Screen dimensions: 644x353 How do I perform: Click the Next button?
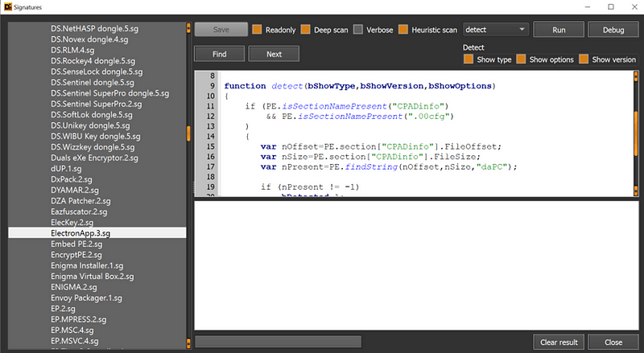pyautogui.click(x=274, y=54)
